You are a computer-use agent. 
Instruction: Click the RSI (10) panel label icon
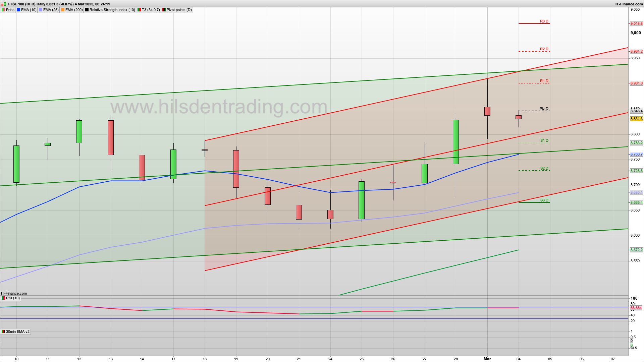(3, 298)
